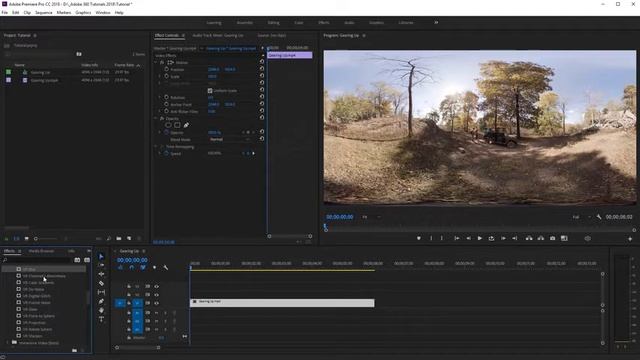Switch to the Effects workspace
Image resolution: width=640 pixels, height=360 pixels.
pos(324,23)
